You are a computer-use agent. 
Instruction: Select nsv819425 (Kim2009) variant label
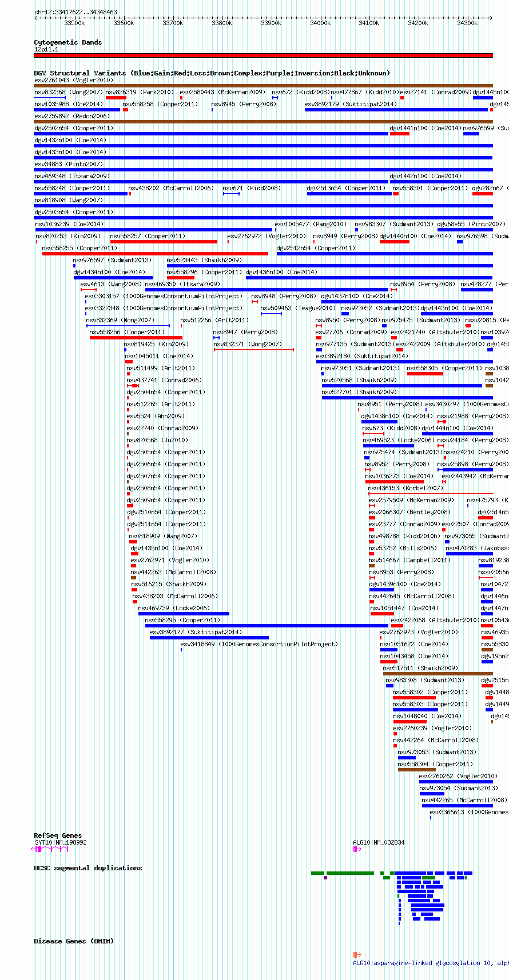156,344
